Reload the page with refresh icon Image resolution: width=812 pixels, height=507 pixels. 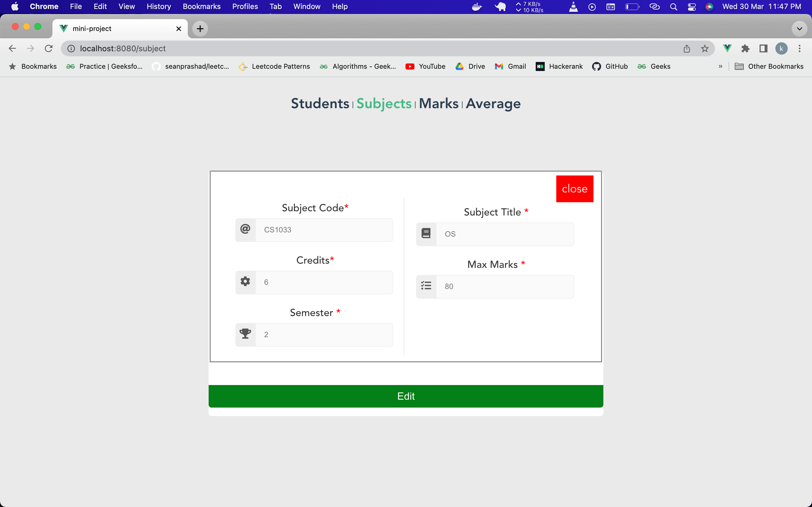point(49,49)
